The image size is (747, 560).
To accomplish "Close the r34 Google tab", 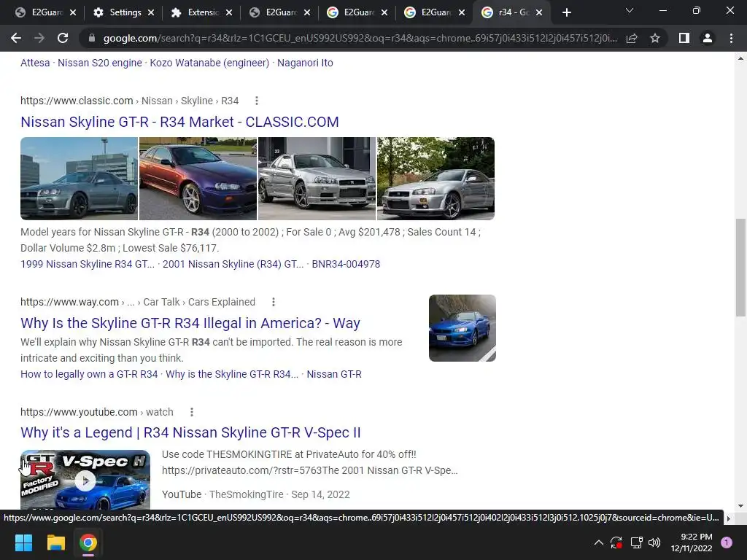I will (x=539, y=13).
